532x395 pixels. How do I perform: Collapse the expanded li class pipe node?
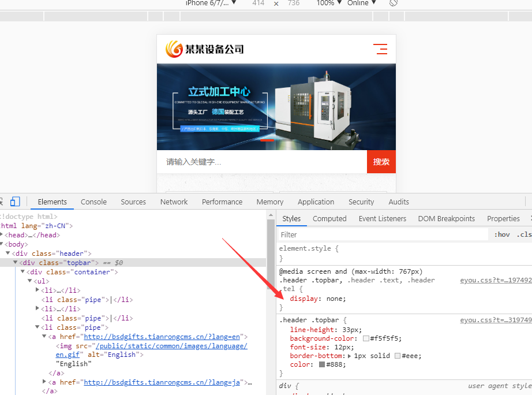[x=38, y=327]
